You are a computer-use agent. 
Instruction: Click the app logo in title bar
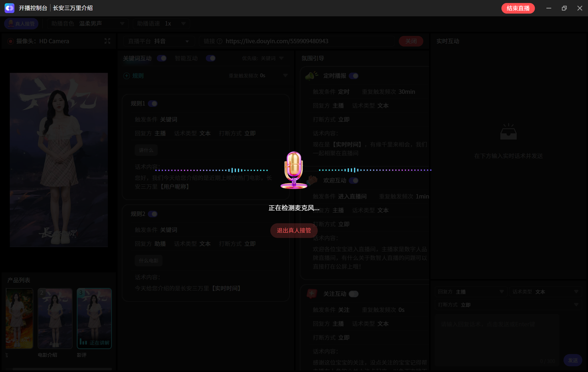pyautogui.click(x=10, y=8)
